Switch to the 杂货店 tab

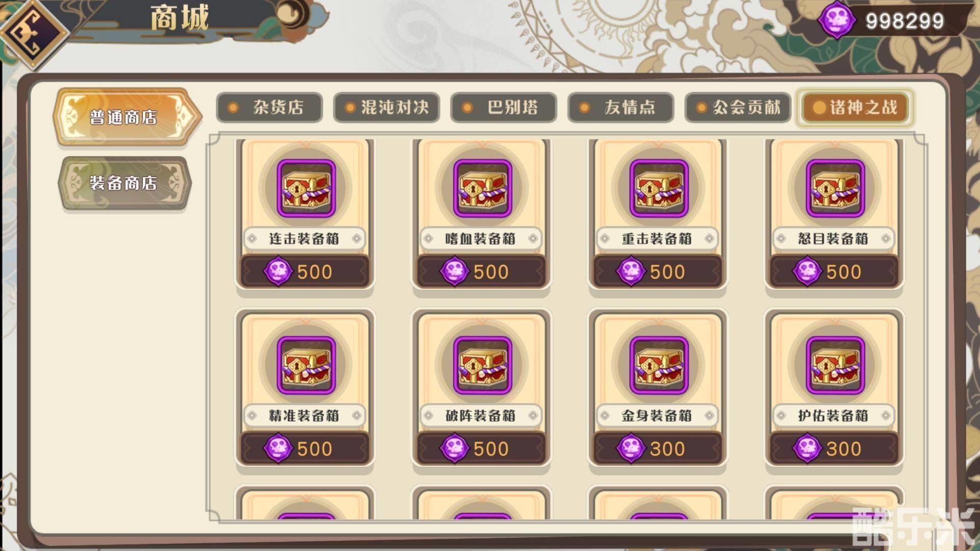[x=269, y=108]
